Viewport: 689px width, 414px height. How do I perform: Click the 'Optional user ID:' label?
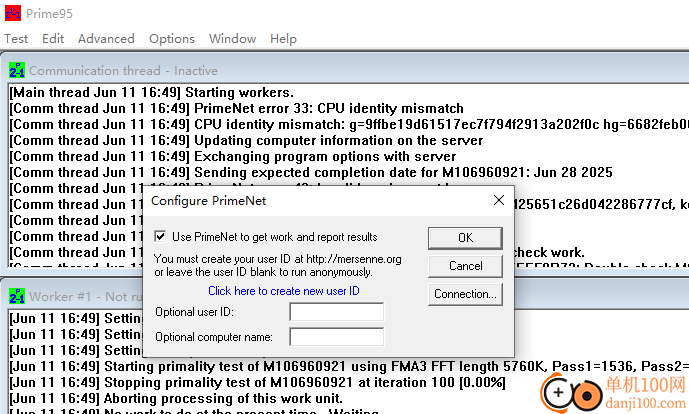195,312
